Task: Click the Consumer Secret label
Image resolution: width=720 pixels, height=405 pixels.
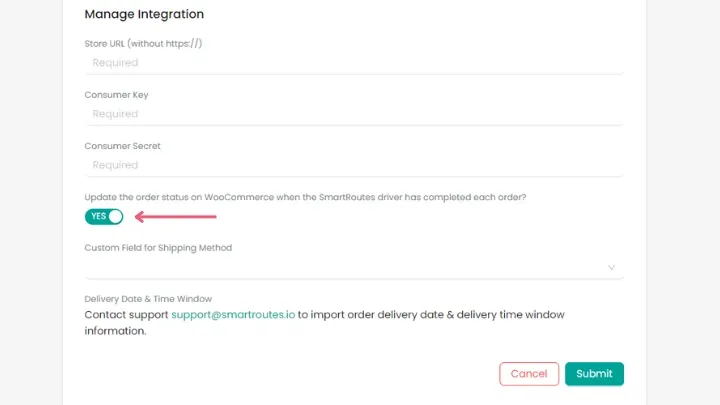Action: (122, 146)
